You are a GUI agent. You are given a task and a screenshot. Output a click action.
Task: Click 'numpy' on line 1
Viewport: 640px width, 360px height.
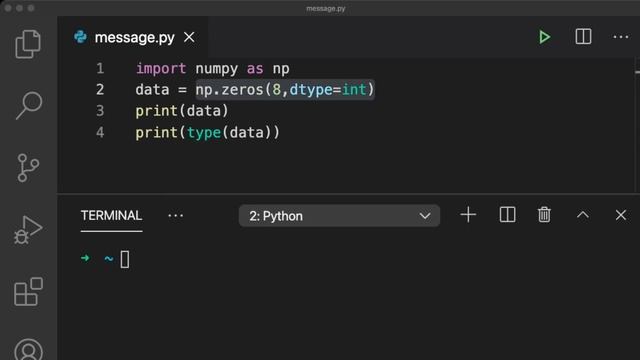coord(216,69)
